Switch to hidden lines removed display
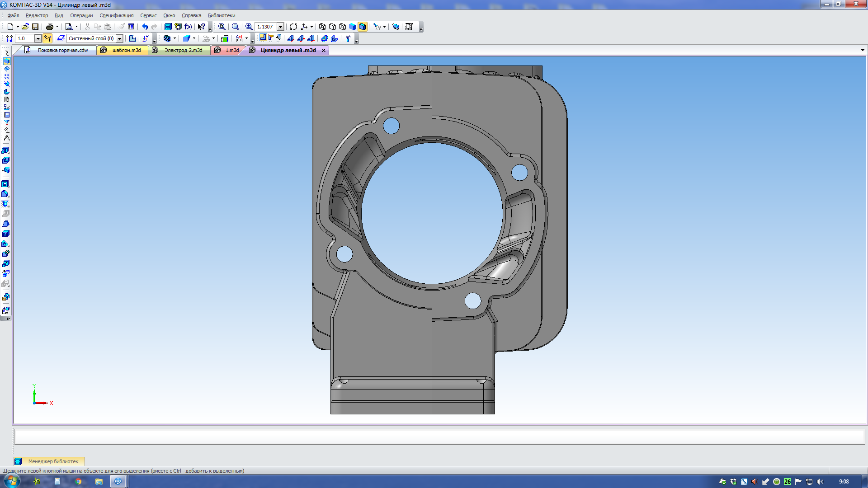868x488 pixels. 332,27
